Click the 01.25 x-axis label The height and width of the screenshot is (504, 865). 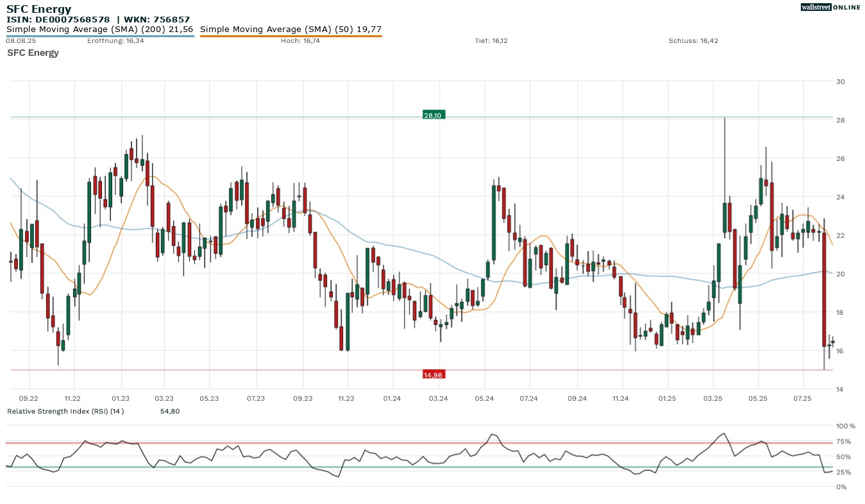(x=667, y=398)
